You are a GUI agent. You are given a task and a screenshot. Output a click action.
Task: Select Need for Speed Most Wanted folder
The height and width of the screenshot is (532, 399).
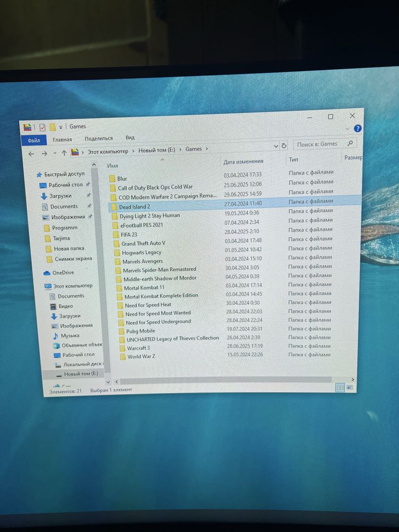154,313
